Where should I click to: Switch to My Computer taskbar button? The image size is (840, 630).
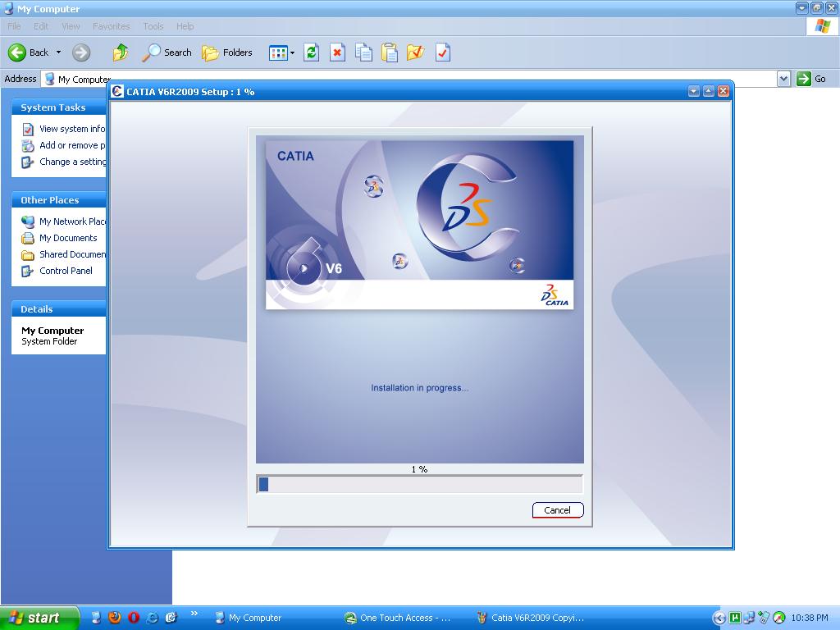pyautogui.click(x=273, y=618)
